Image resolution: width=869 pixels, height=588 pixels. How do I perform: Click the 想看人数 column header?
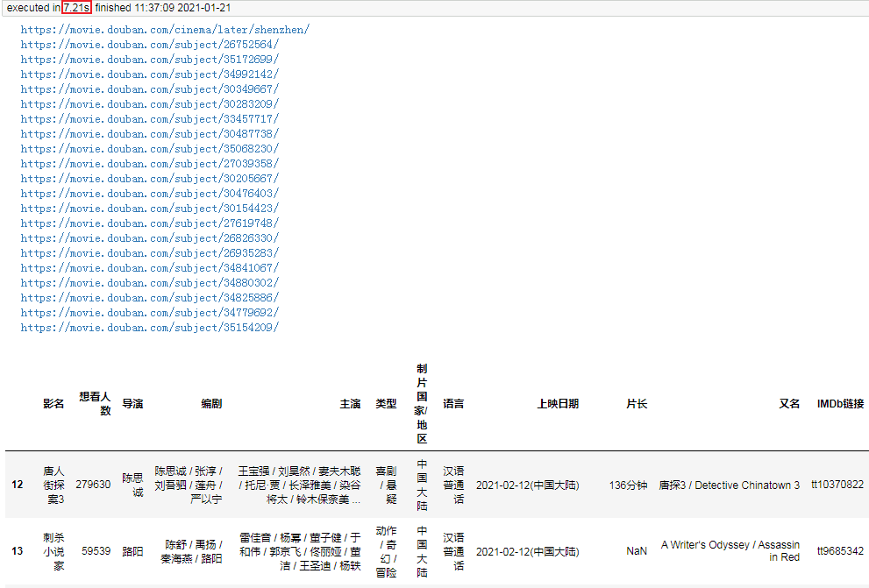point(95,404)
